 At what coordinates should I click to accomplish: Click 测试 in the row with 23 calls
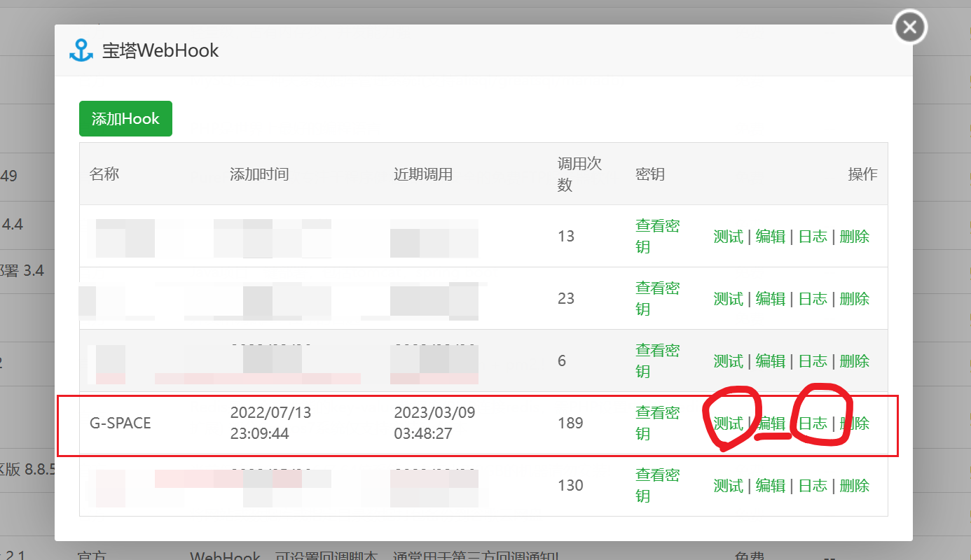pos(728,299)
